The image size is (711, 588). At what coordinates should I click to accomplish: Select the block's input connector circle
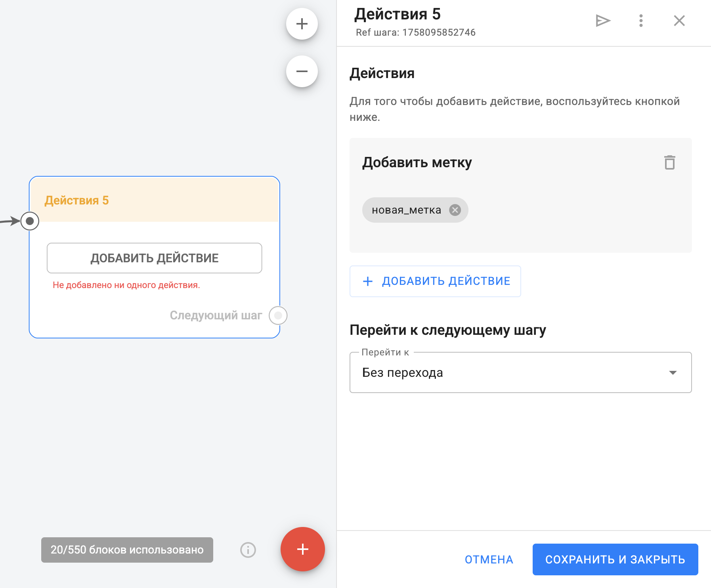pos(30,221)
